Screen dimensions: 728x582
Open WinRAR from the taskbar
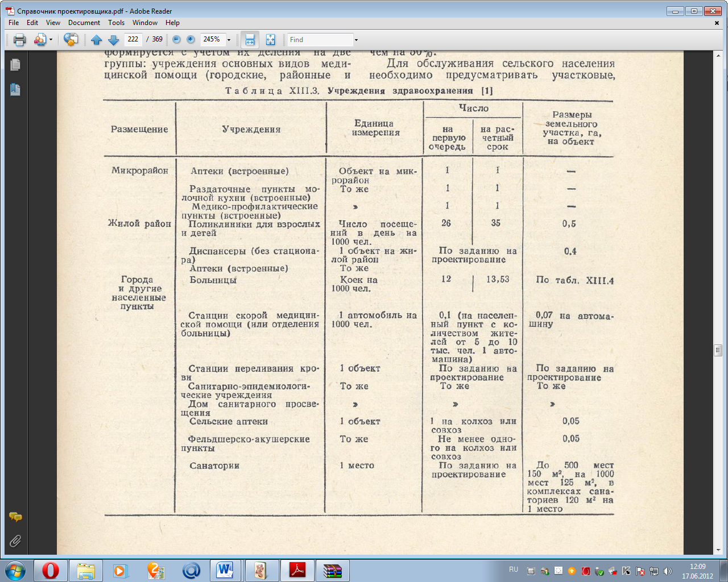click(x=332, y=570)
